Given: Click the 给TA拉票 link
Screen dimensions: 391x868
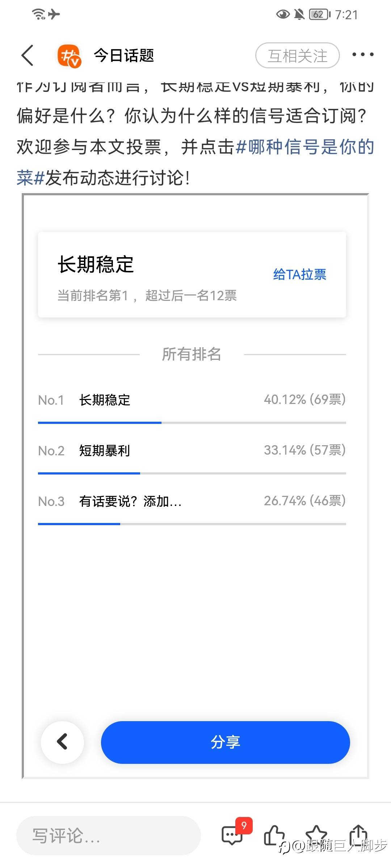Looking at the screenshot, I should [300, 274].
